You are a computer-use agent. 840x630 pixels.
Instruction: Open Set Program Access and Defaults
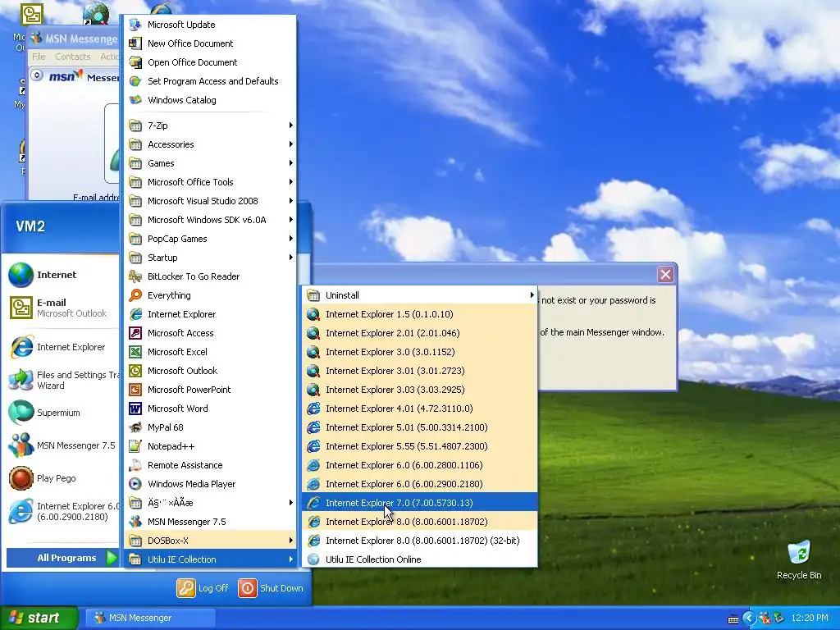click(211, 81)
